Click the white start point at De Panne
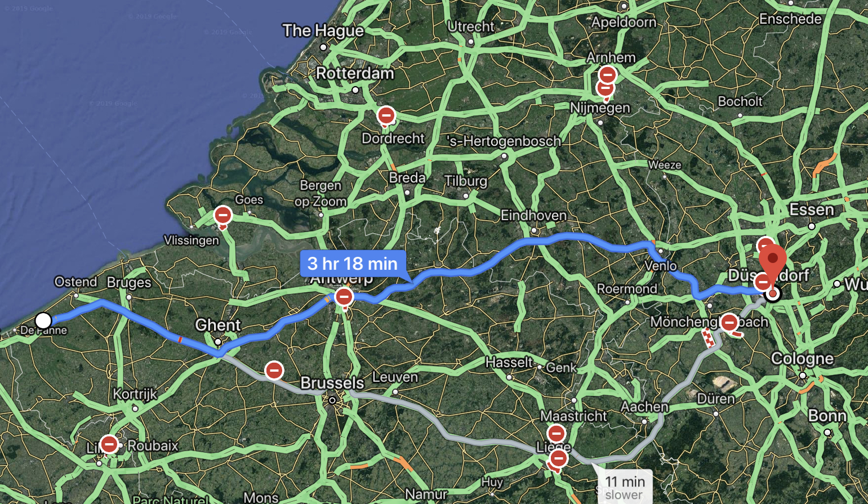This screenshot has height=504, width=868. point(43,321)
